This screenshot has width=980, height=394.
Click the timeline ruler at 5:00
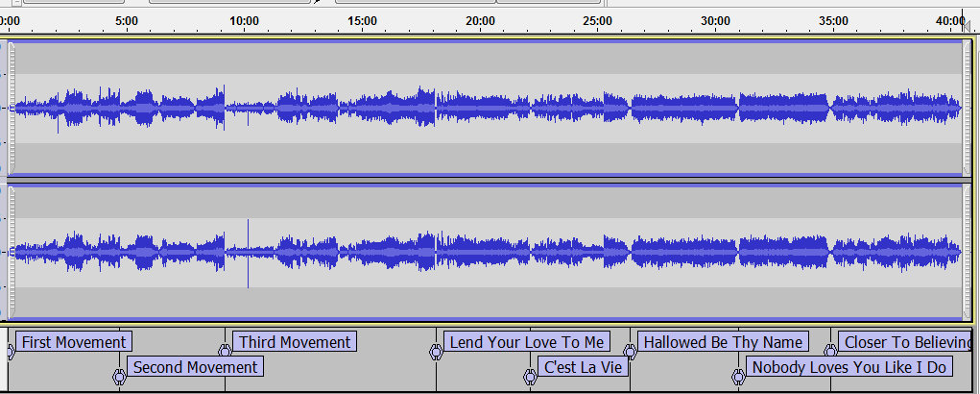point(127,20)
